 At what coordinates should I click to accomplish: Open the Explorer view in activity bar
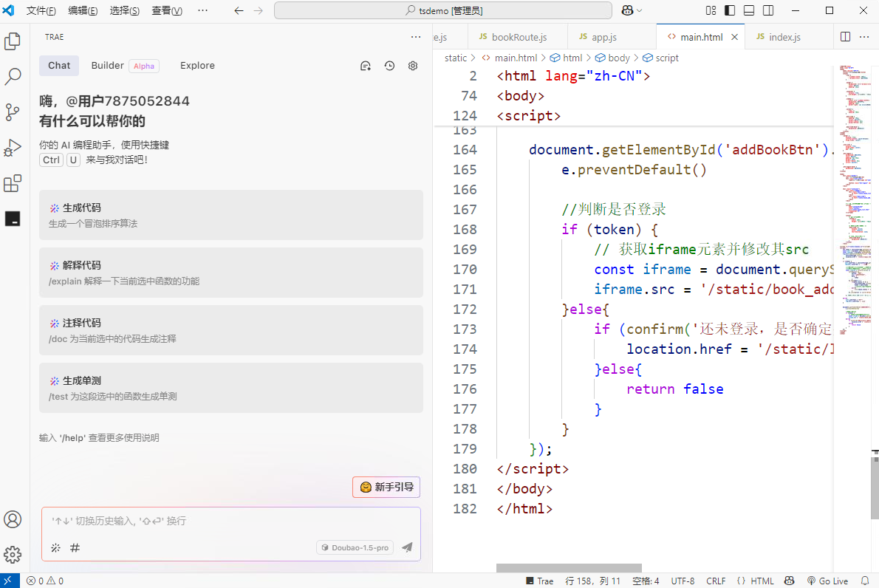pos(13,41)
